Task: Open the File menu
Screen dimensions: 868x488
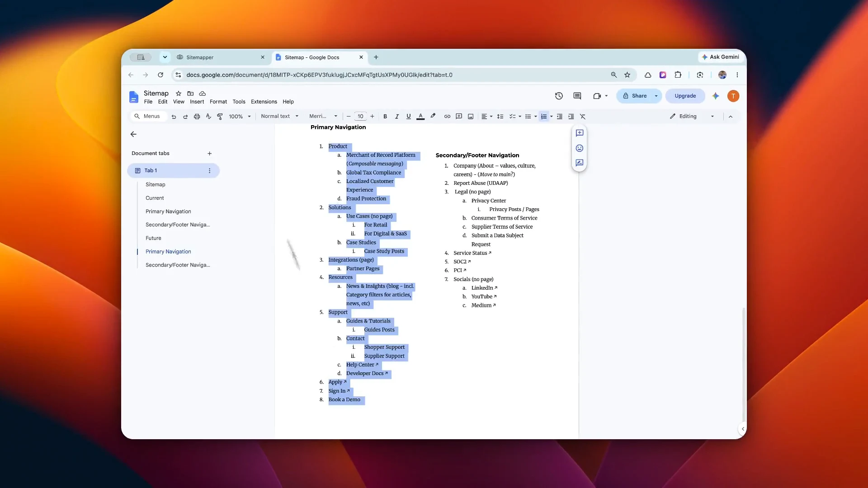Action: [148, 102]
